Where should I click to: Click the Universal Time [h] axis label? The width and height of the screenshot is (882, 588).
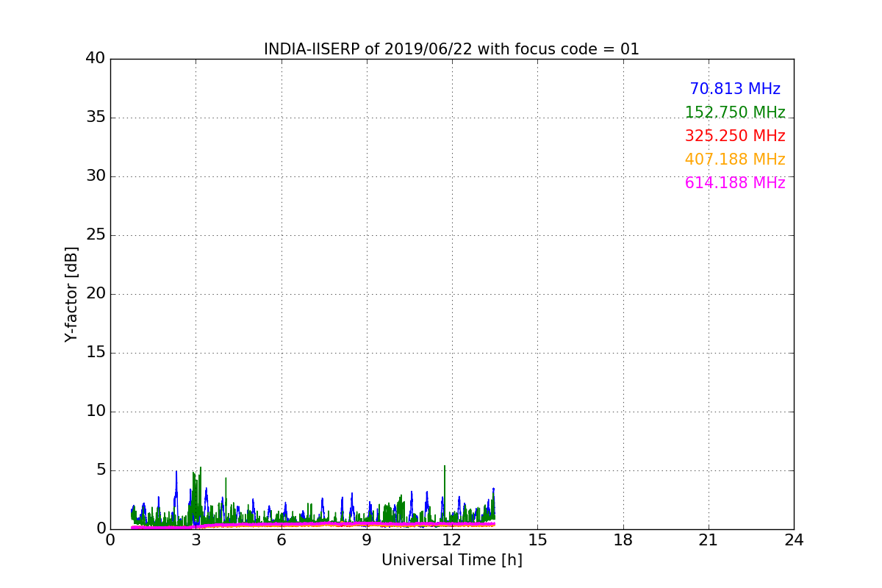pyautogui.click(x=452, y=560)
